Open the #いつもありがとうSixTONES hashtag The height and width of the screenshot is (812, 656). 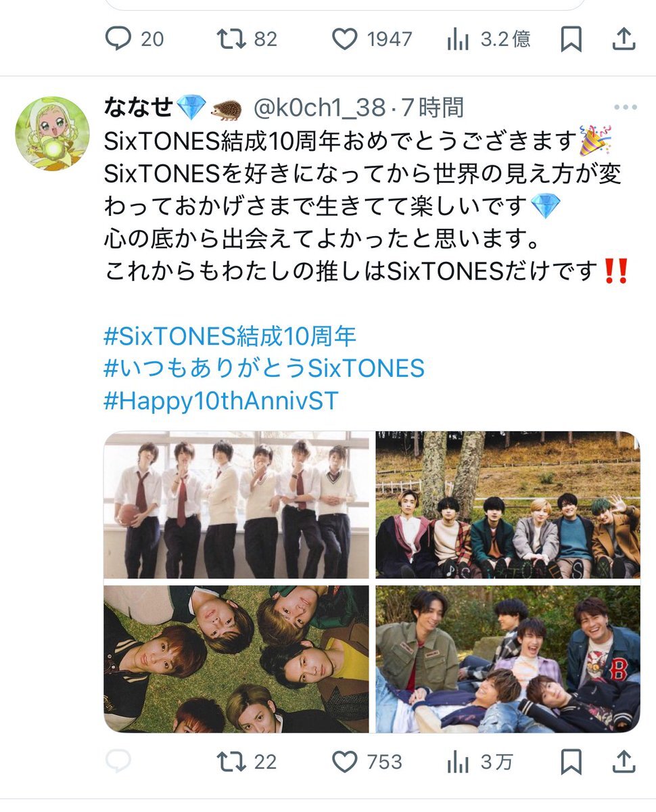tap(264, 369)
